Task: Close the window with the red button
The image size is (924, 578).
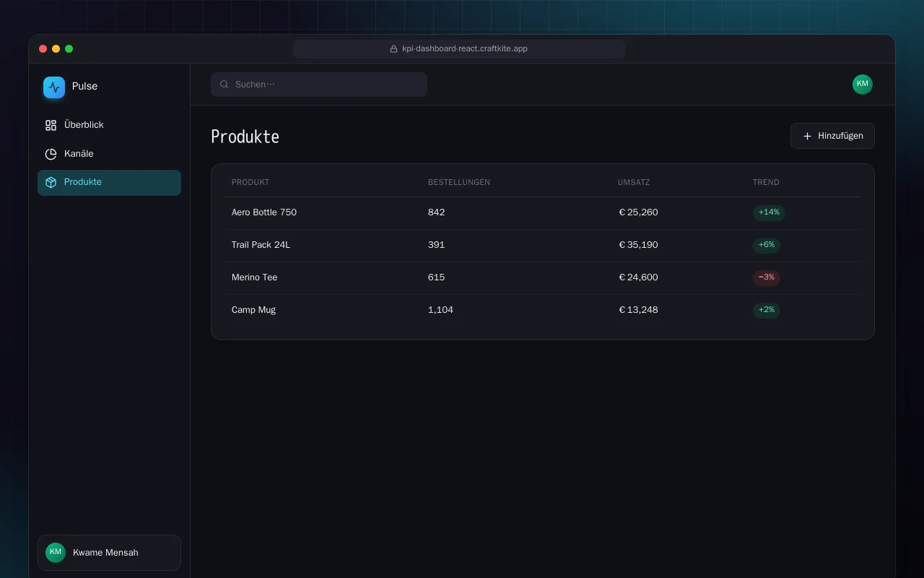Action: coord(43,49)
